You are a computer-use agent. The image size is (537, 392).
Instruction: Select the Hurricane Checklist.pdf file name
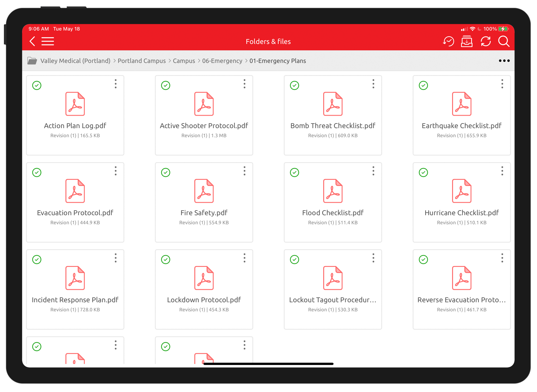coord(462,213)
